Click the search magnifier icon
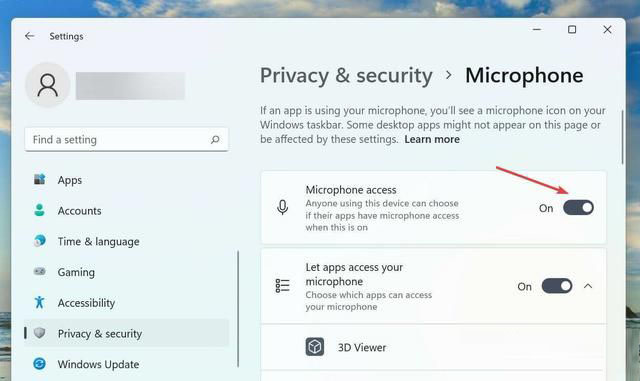640x381 pixels. [x=215, y=140]
